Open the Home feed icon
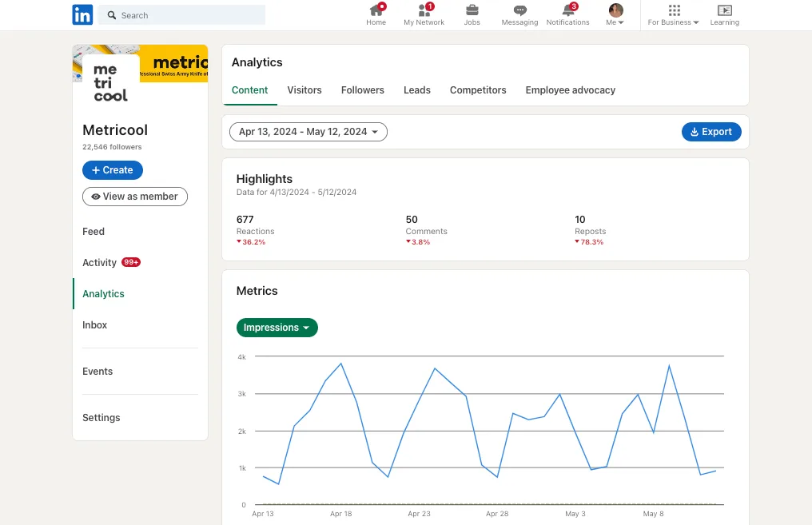This screenshot has width=812, height=525. 376,10
